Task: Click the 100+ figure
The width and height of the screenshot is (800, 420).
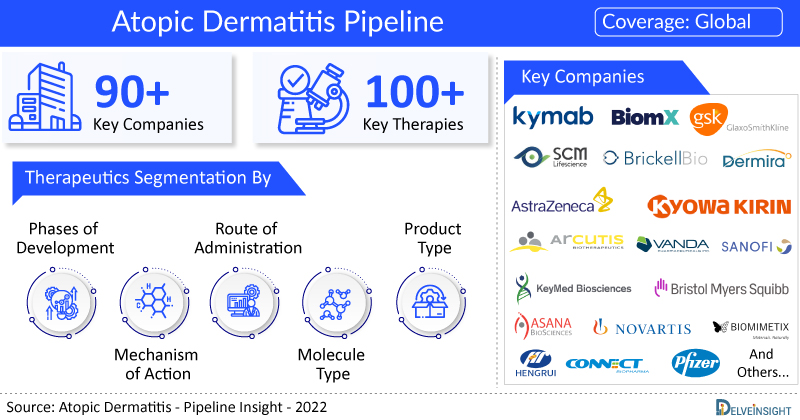Action: coord(415,92)
